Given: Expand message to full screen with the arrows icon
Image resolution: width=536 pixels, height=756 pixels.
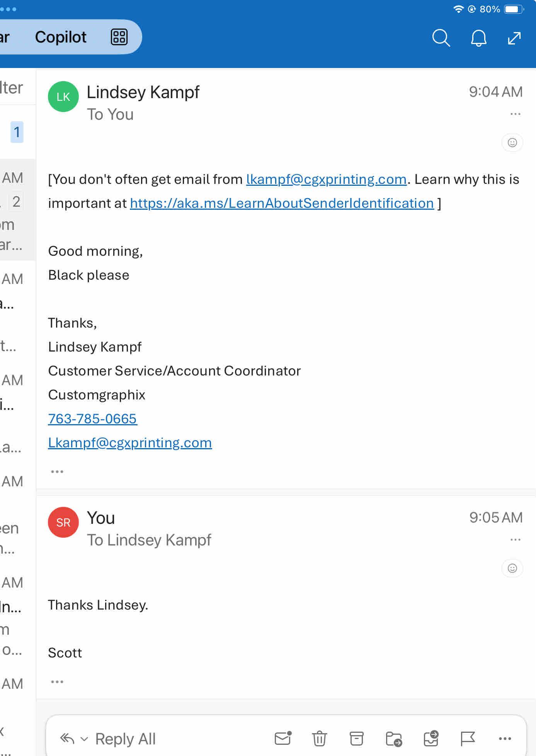Looking at the screenshot, I should coord(514,38).
